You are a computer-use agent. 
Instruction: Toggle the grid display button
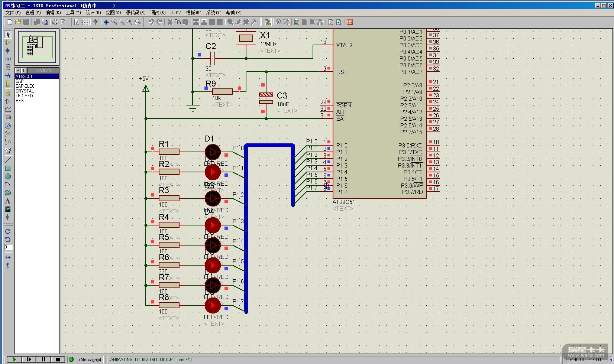point(85,22)
